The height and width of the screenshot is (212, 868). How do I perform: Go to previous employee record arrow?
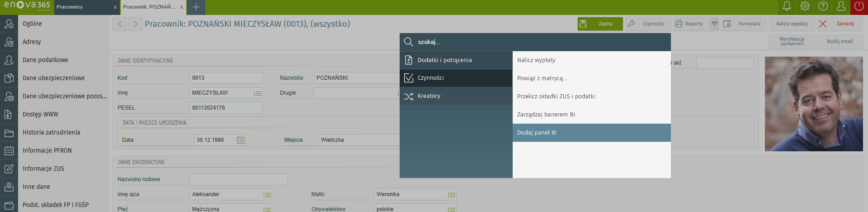coord(120,24)
